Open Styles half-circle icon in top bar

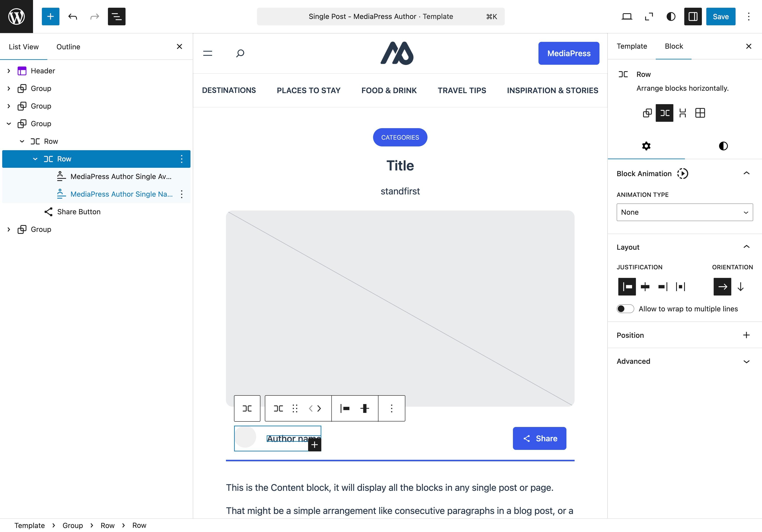point(671,17)
